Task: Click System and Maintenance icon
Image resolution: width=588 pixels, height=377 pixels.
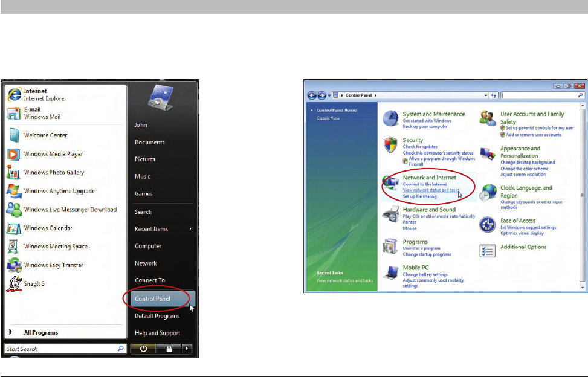Action: [390, 118]
